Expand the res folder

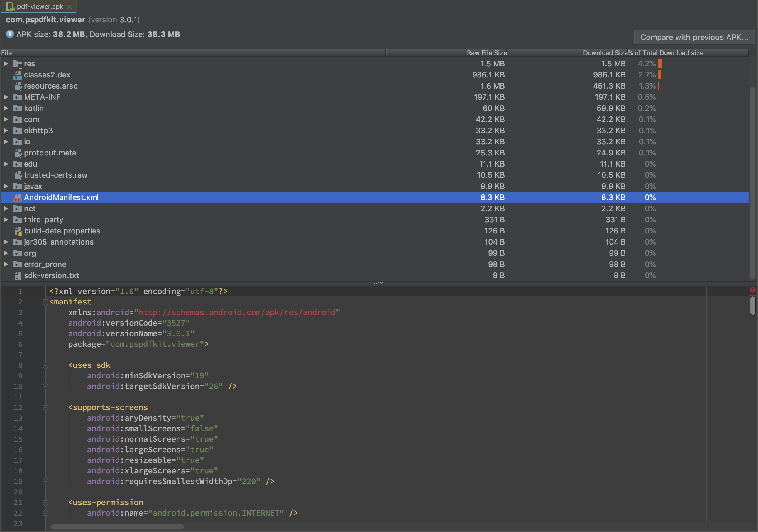coord(6,64)
